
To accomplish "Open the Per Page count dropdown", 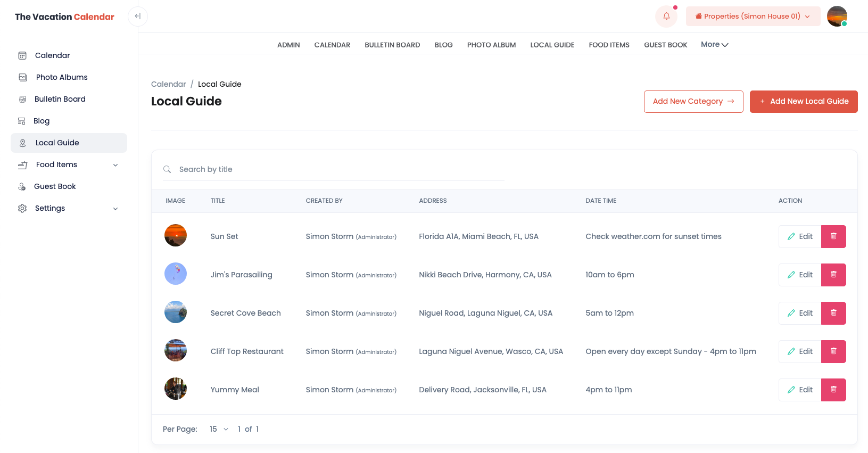I will pos(219,429).
